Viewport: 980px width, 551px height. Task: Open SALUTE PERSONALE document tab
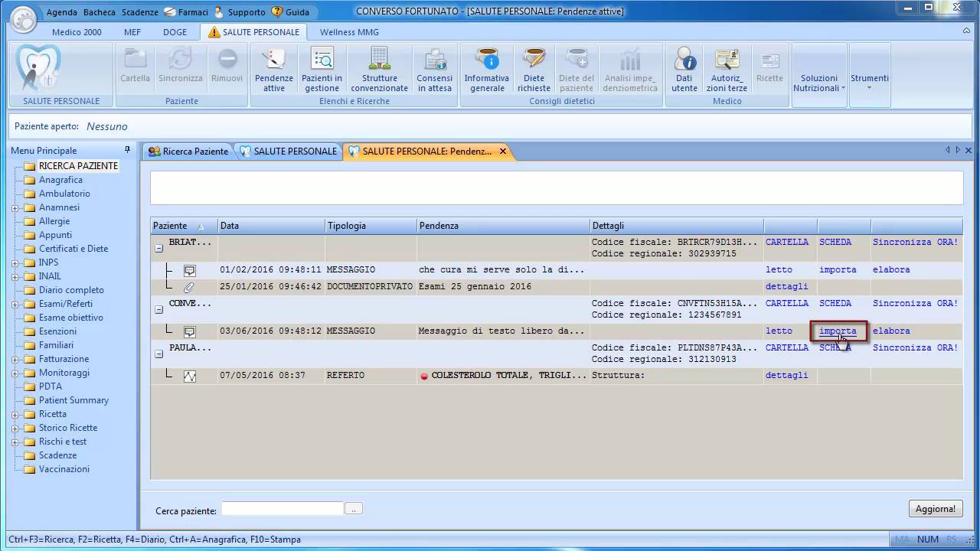click(288, 152)
